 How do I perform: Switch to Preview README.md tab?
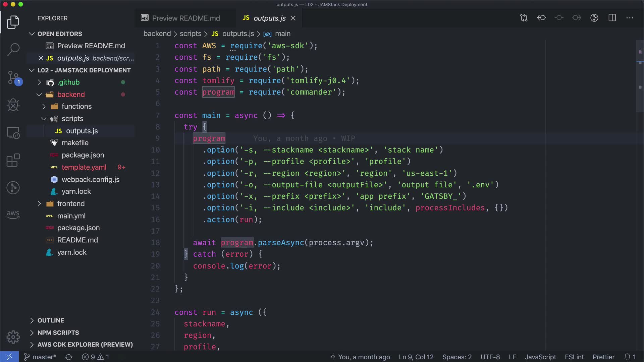pyautogui.click(x=185, y=18)
